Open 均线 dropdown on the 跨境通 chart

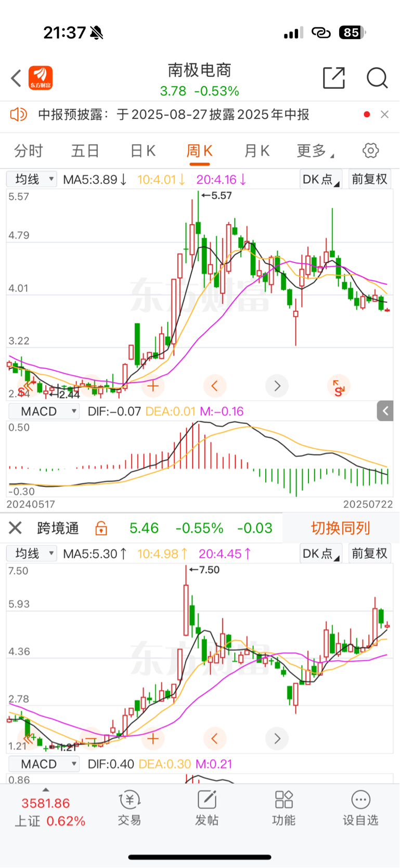point(31,554)
